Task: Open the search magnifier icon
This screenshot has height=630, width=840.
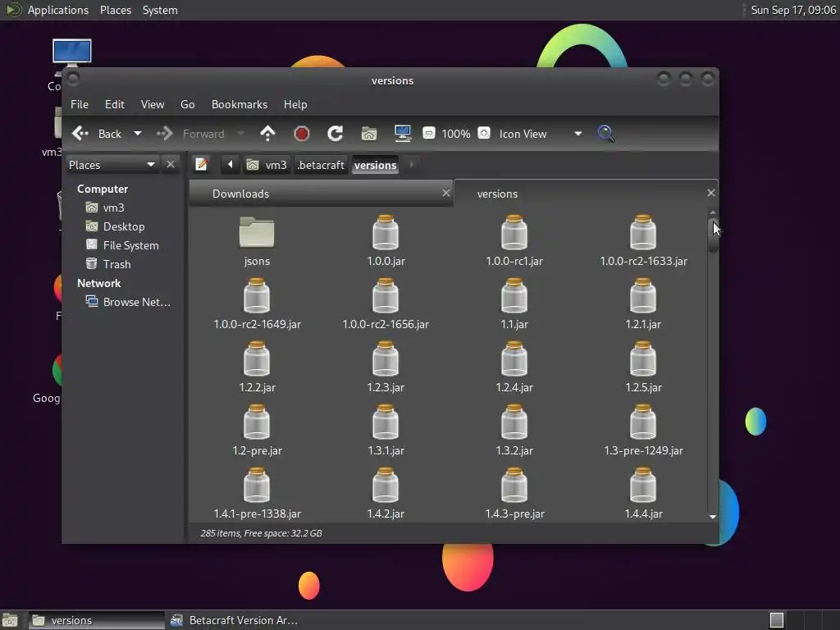Action: (605, 134)
